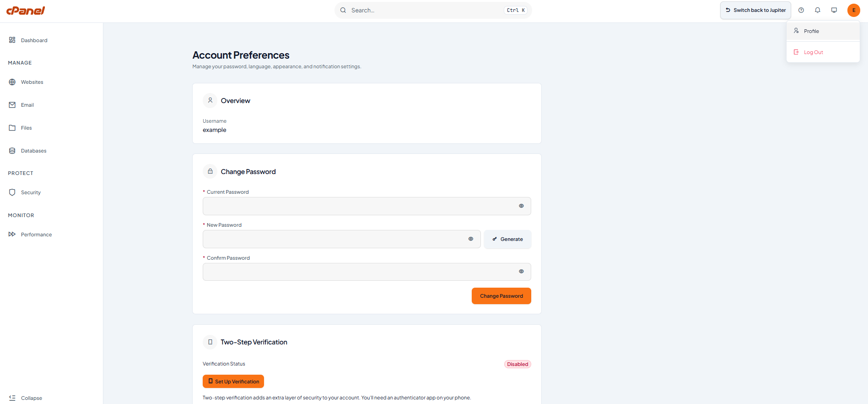Click the username value 'example'

(215, 130)
